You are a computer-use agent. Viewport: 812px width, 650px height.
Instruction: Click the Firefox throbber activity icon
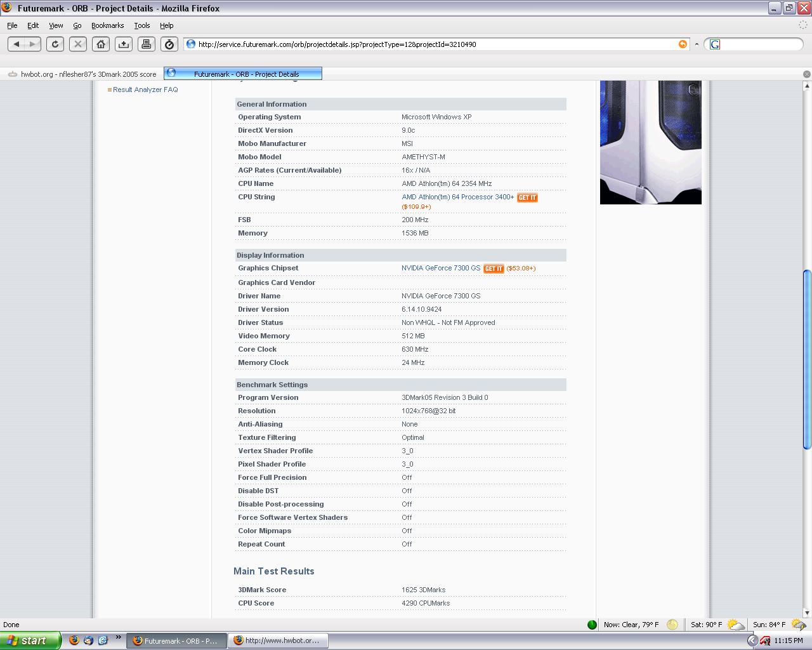[x=804, y=25]
